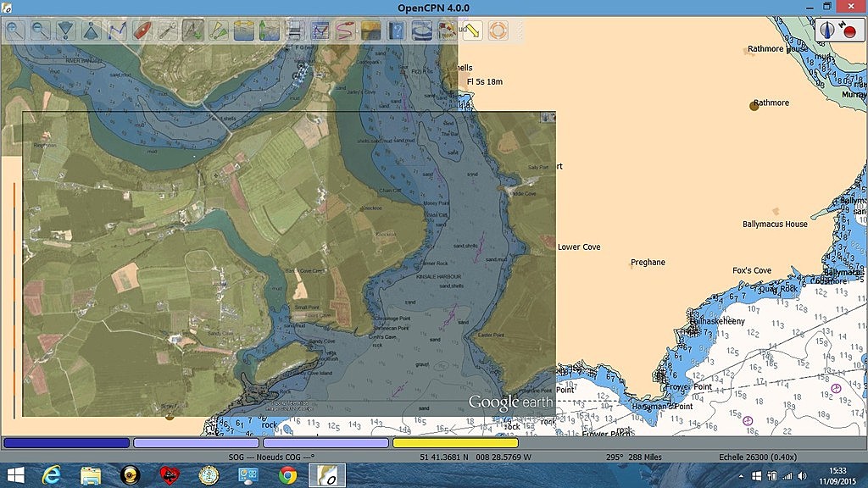Toggle AIS targets display
The height and width of the screenshot is (488, 868).
coord(219,30)
